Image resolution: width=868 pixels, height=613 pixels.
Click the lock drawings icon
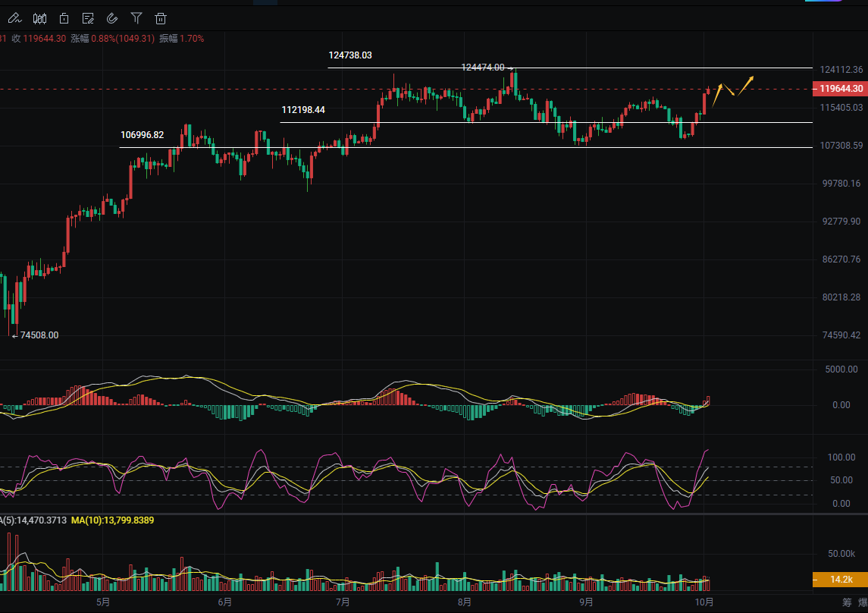tap(64, 18)
